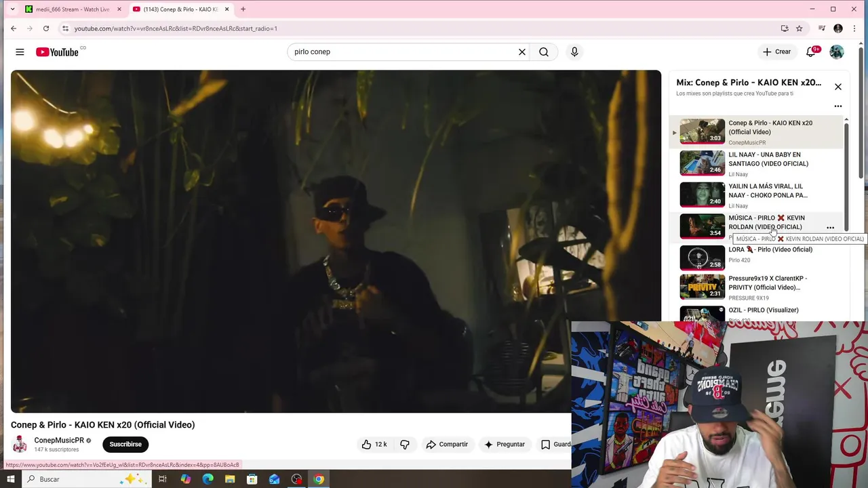Open Chrome profile avatar
This screenshot has width=868, height=488.
tap(838, 28)
